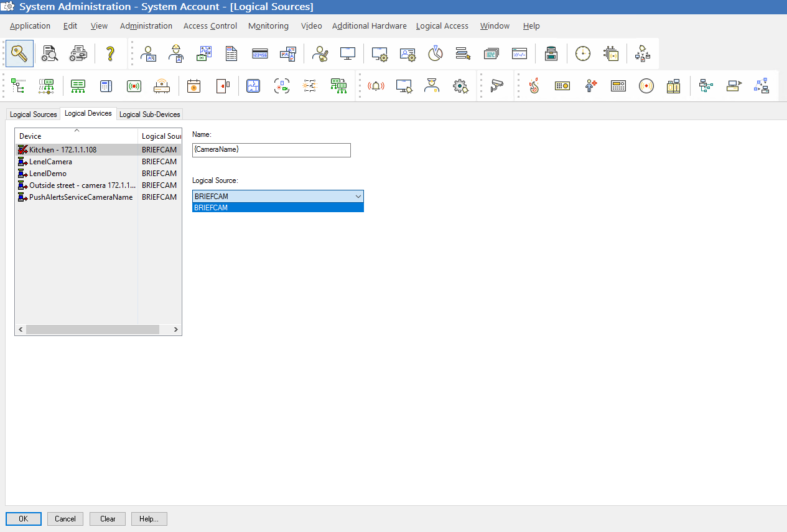Switch to the Logical Sub-Devices tab
Image resolution: width=787 pixels, height=532 pixels.
(x=149, y=114)
